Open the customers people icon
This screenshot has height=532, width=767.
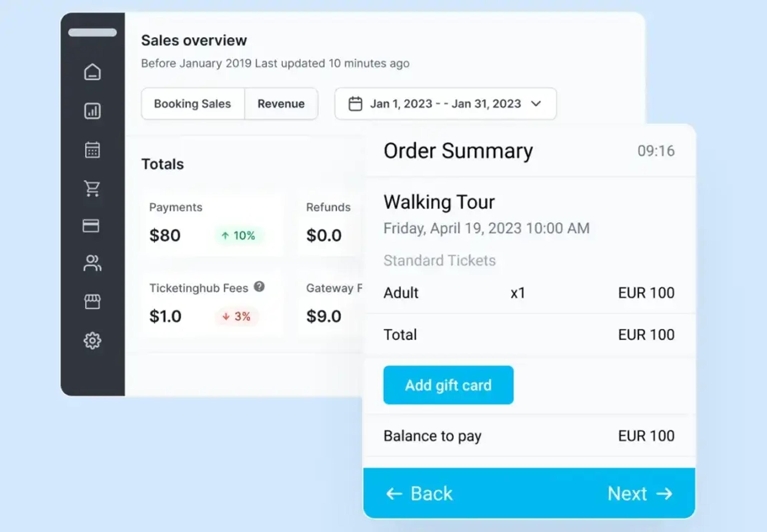(92, 263)
